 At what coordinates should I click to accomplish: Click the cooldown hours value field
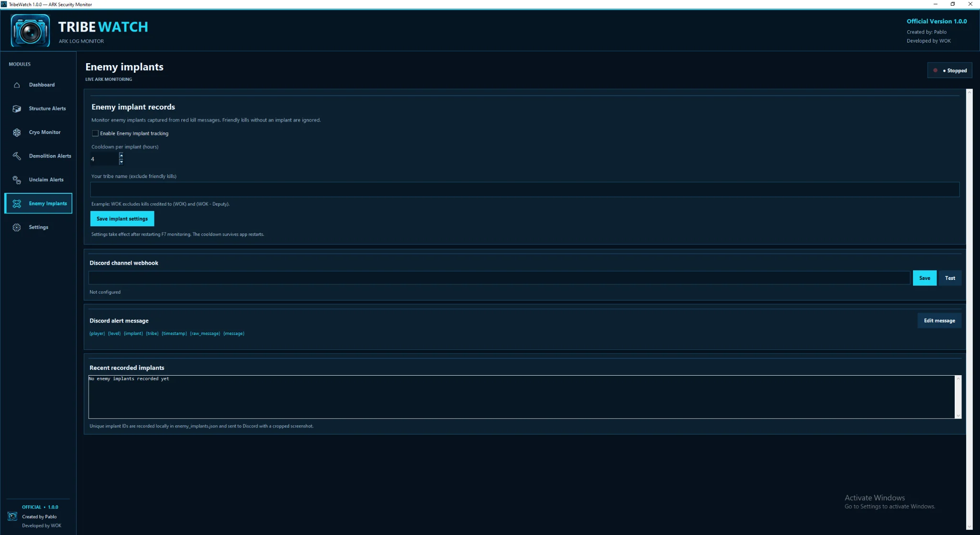click(104, 159)
